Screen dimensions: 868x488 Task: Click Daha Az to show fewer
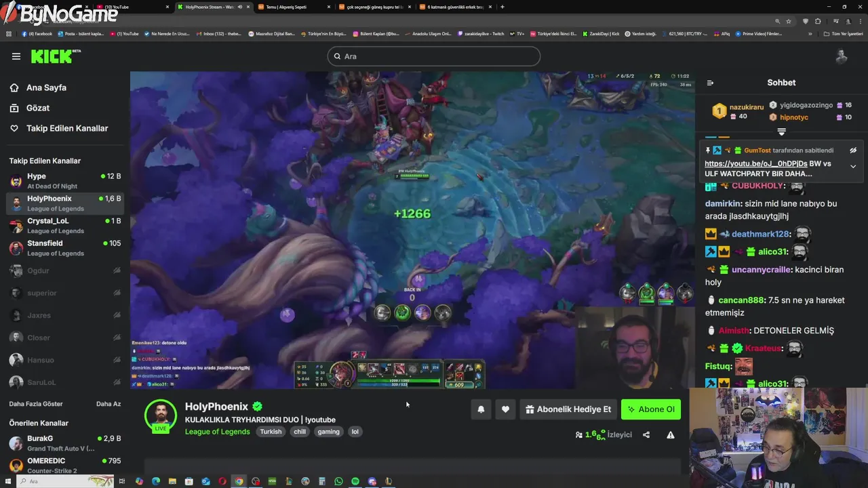pos(108,404)
